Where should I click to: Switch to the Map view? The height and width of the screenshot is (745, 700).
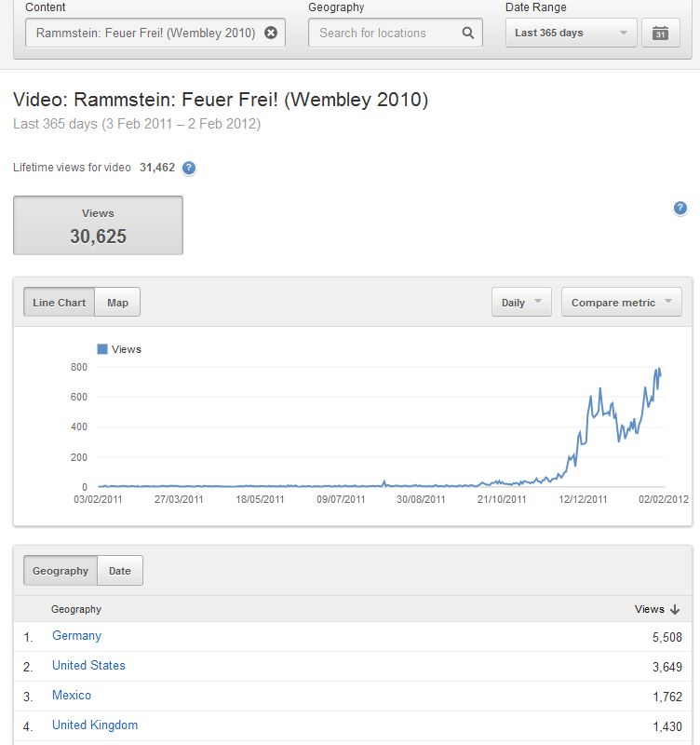(x=117, y=302)
